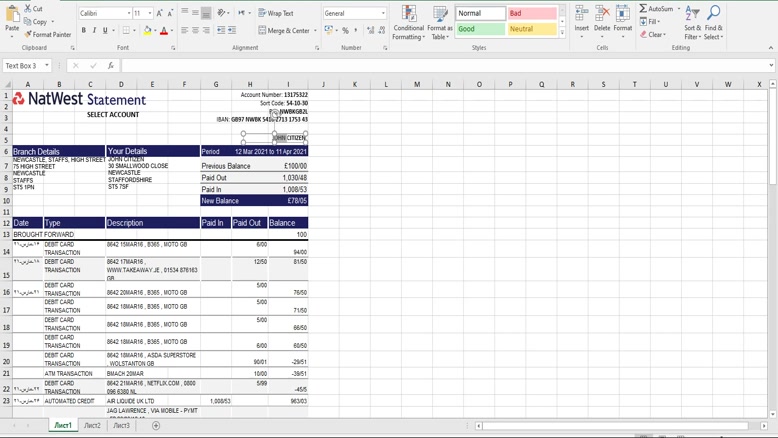Image resolution: width=778 pixels, height=438 pixels.
Task: Apply the Neutral cell style
Action: click(x=532, y=29)
